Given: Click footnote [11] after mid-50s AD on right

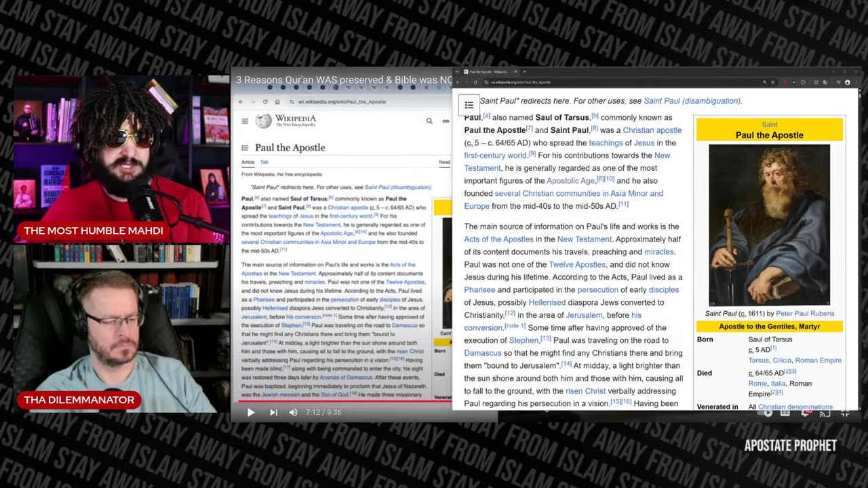Looking at the screenshot, I should pos(623,205).
